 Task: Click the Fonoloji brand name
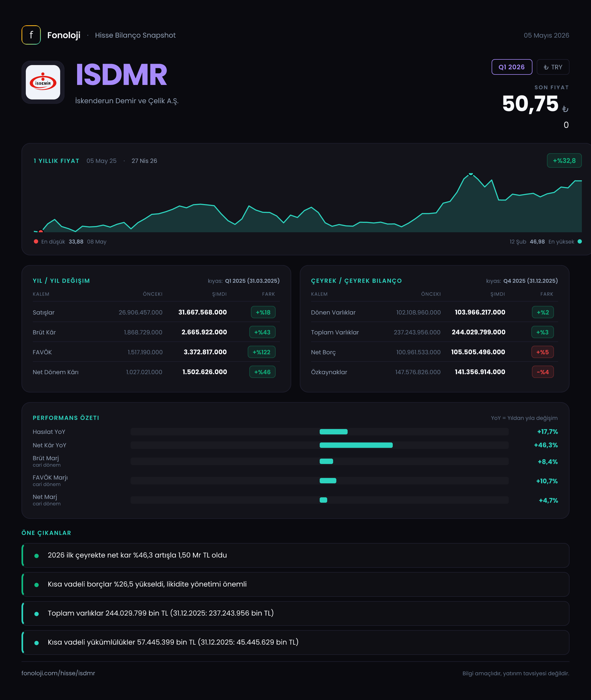pos(64,35)
